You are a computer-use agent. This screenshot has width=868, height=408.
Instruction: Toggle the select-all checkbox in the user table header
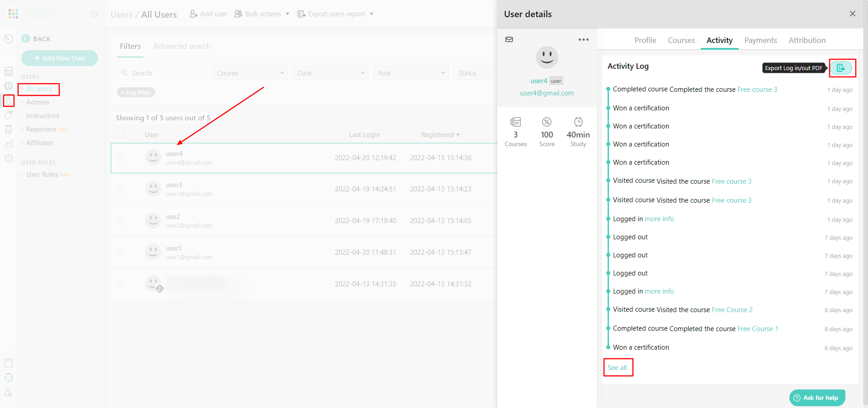coord(120,134)
